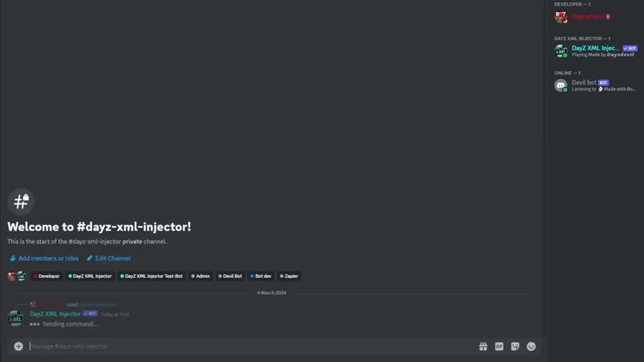Select the DayZ XML Injector Test-Bot role tag
644x362 pixels.
[152, 277]
